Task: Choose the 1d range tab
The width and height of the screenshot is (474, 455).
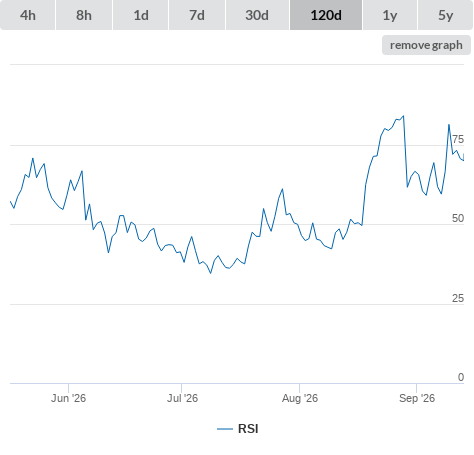Action: coord(141,15)
